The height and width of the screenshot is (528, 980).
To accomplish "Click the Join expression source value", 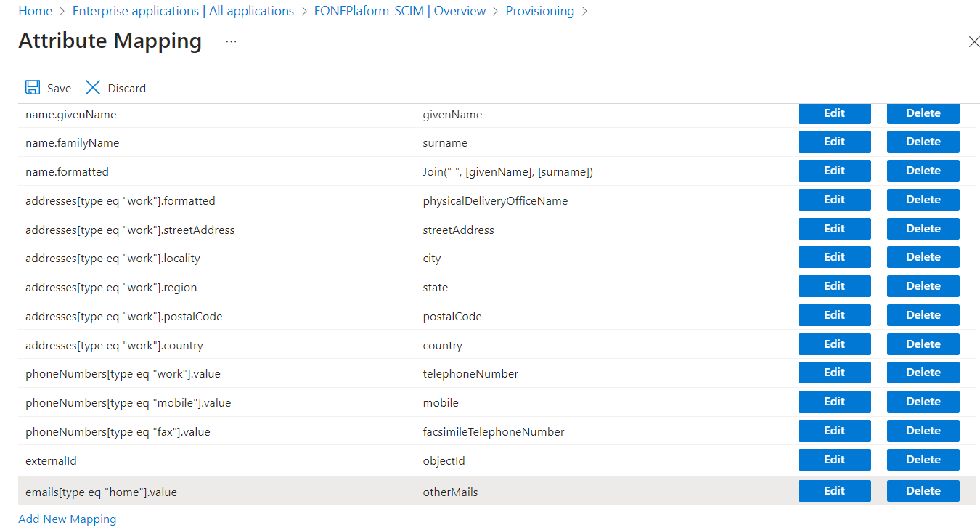I will (508, 172).
